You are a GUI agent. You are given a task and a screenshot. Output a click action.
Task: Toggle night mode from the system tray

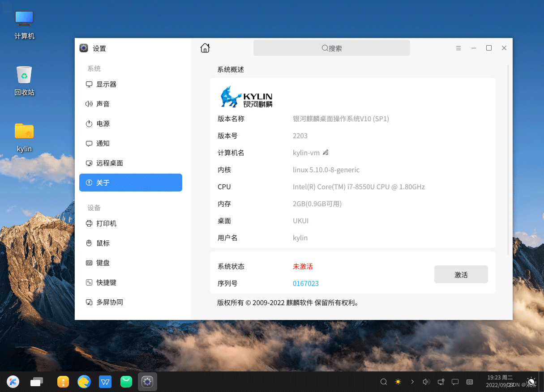pyautogui.click(x=398, y=382)
